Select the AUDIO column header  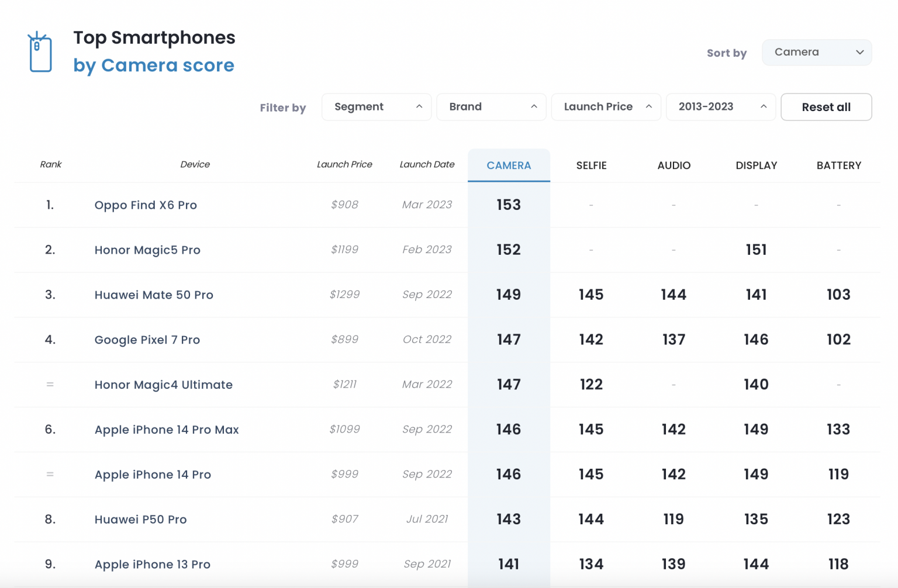tap(673, 165)
